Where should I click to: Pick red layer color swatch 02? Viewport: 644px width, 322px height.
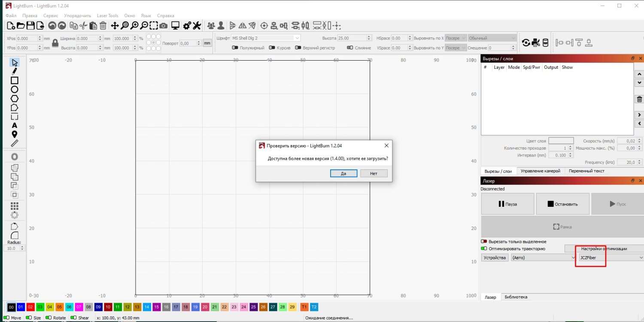point(30,307)
